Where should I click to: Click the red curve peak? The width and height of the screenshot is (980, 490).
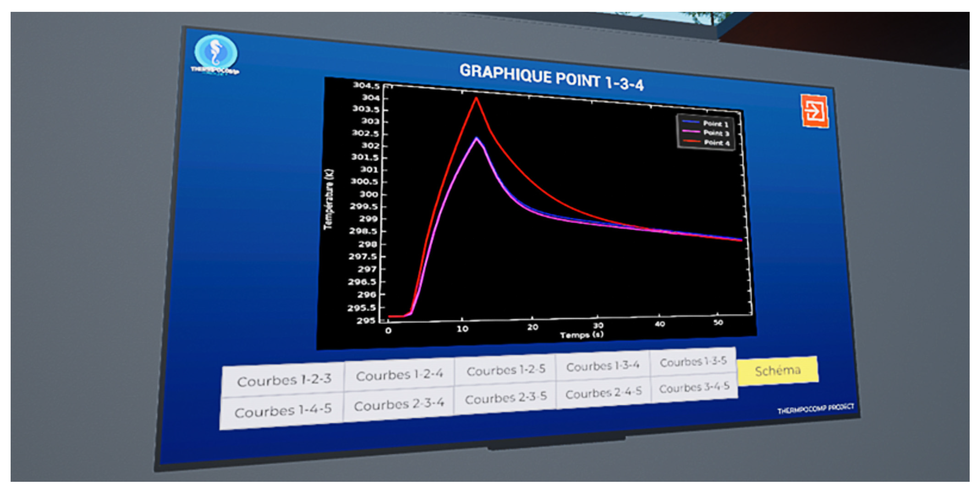(x=476, y=99)
